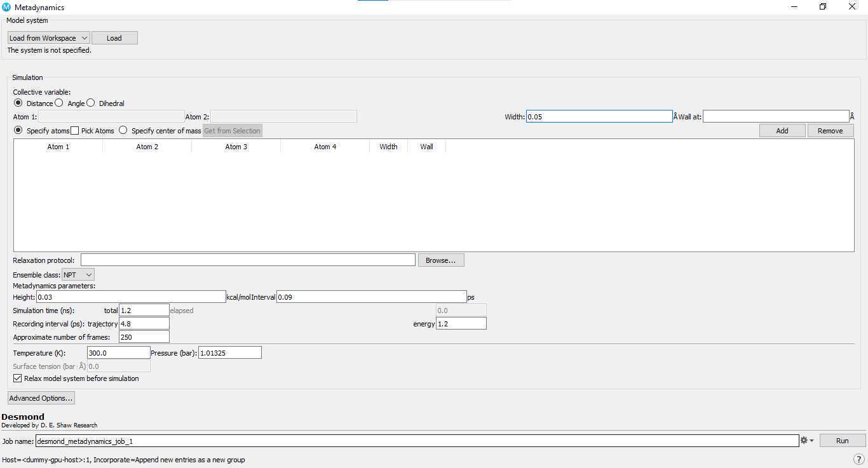
Task: Enable the Pick Atoms checkbox
Action: pyautogui.click(x=75, y=131)
